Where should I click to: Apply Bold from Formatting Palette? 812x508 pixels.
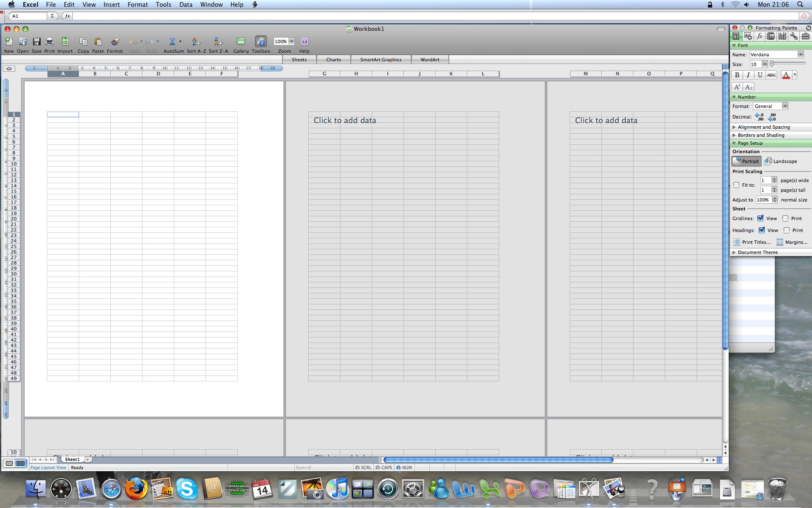pyautogui.click(x=737, y=75)
